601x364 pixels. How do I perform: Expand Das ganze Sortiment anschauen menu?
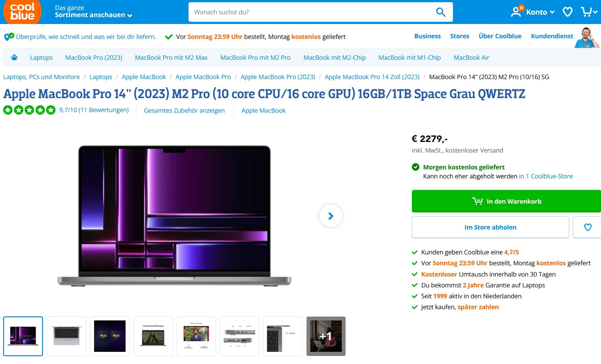tap(93, 12)
